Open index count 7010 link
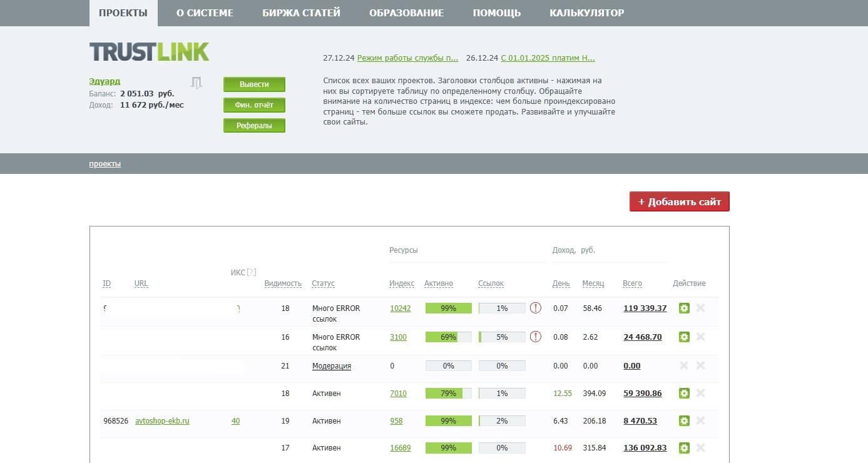Screen dimensions: 868x463 (x=398, y=394)
